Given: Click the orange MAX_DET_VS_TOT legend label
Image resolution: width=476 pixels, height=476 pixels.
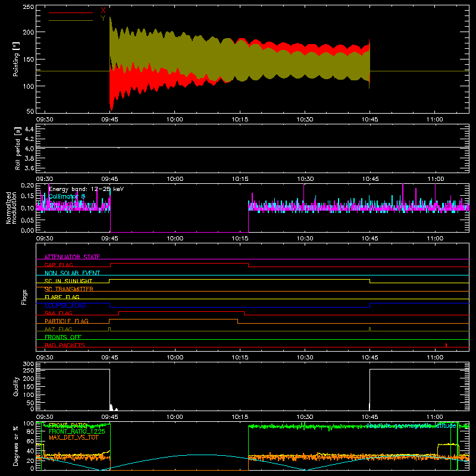Looking at the screenshot, I should [x=73, y=437].
